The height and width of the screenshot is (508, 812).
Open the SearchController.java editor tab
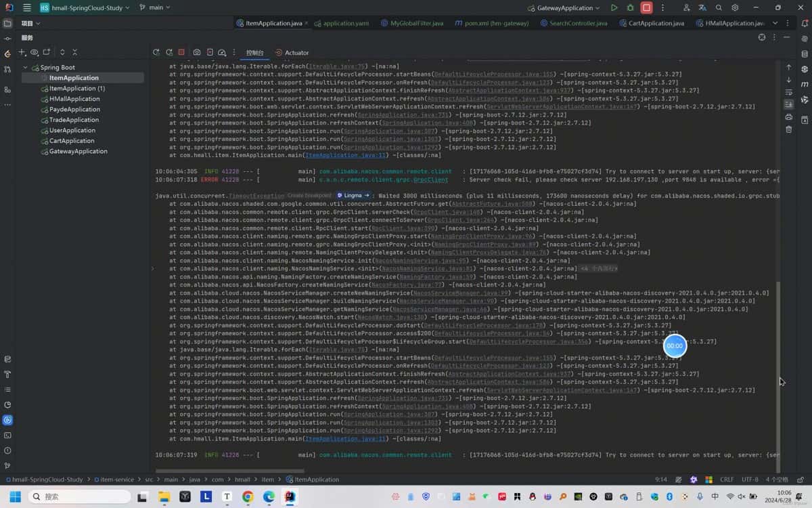[x=572, y=23]
